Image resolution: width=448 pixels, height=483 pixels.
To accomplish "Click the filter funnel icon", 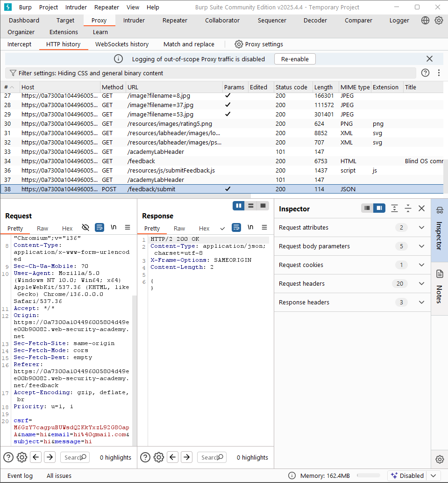I will [13, 73].
